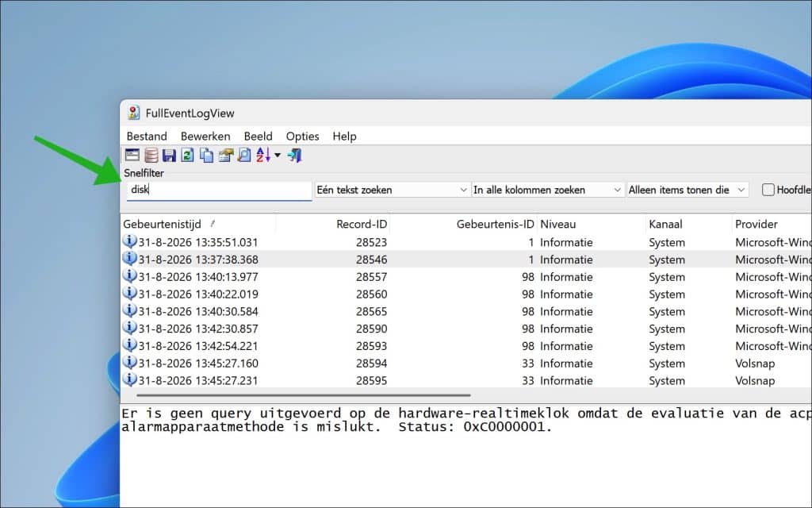The width and height of the screenshot is (812, 508).
Task: Sort by Record-ID column header
Action: [x=332, y=224]
